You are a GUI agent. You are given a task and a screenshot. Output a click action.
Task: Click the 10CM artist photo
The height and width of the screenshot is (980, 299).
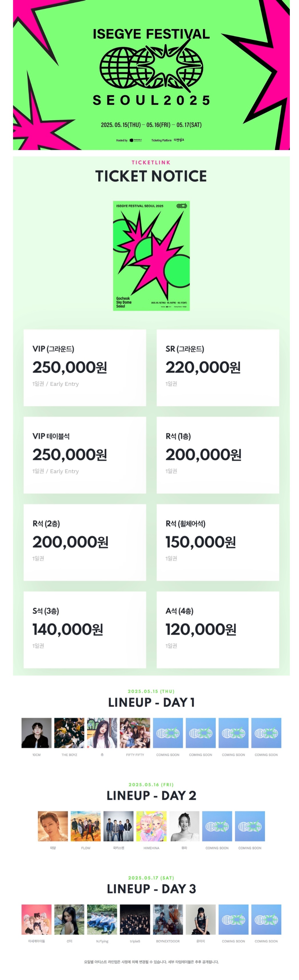pyautogui.click(x=37, y=733)
